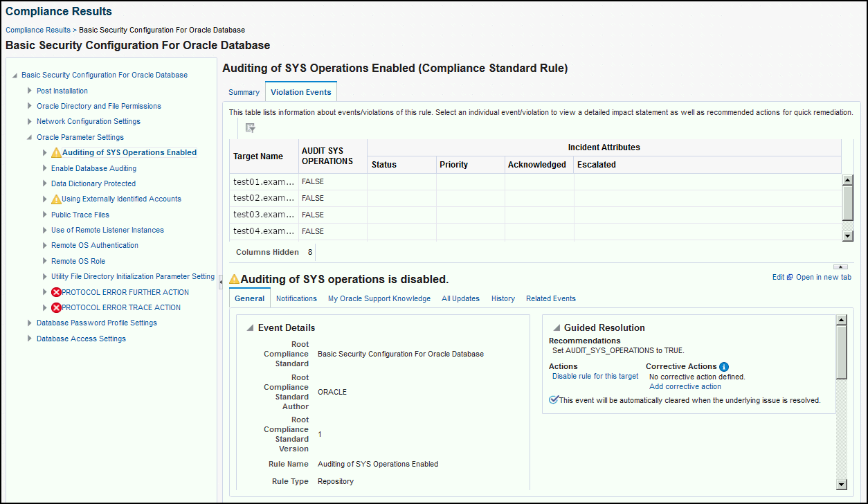Click Disable rule for this target link
The image size is (868, 504).
point(595,377)
